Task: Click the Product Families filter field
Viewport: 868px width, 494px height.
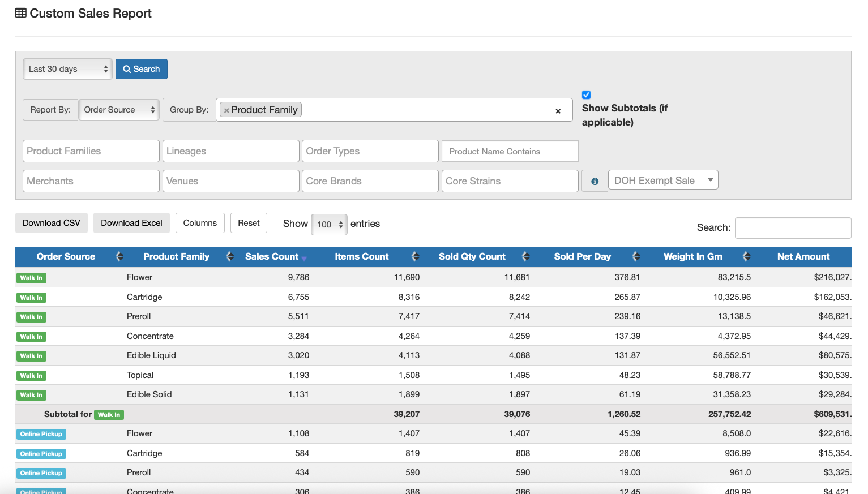Action: [91, 151]
